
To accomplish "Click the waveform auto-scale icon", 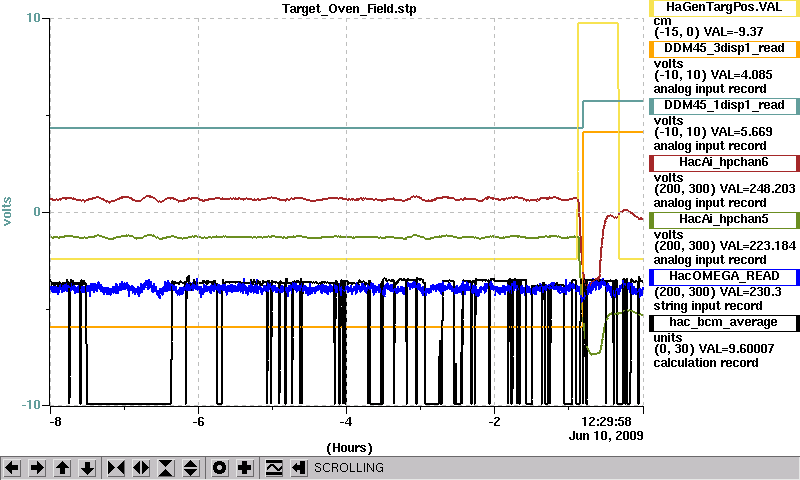I will click(274, 468).
